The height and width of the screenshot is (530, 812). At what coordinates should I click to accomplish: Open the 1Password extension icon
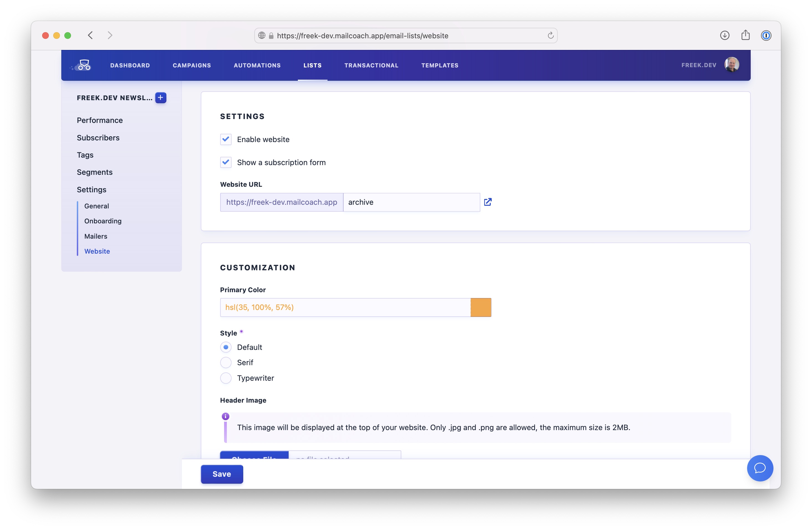coord(766,36)
